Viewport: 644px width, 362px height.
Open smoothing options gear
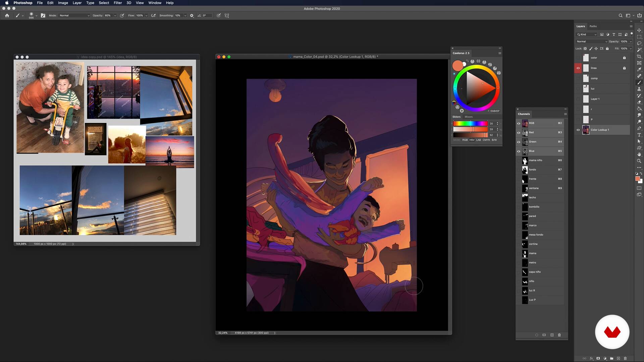pos(192,15)
